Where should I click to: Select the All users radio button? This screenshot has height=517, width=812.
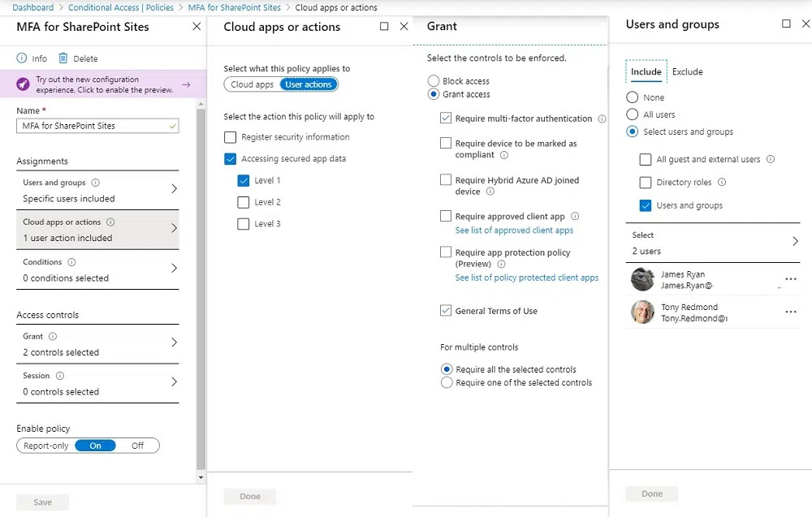click(632, 114)
